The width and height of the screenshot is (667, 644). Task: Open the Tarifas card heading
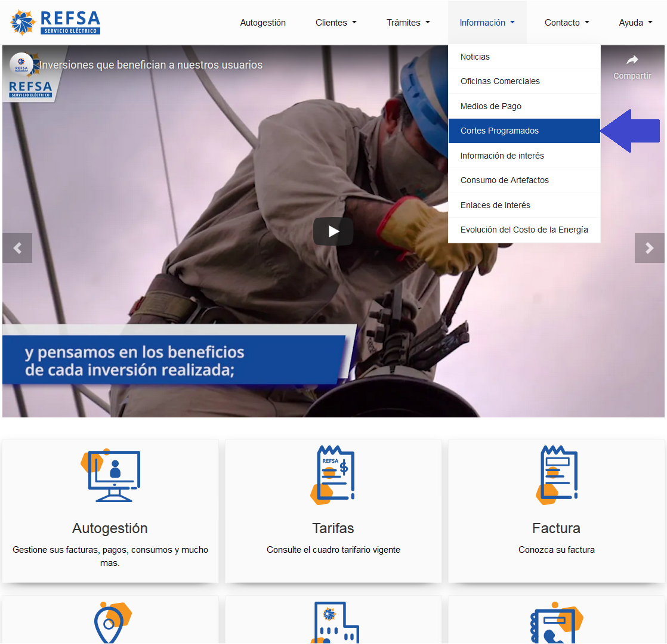coord(333,528)
